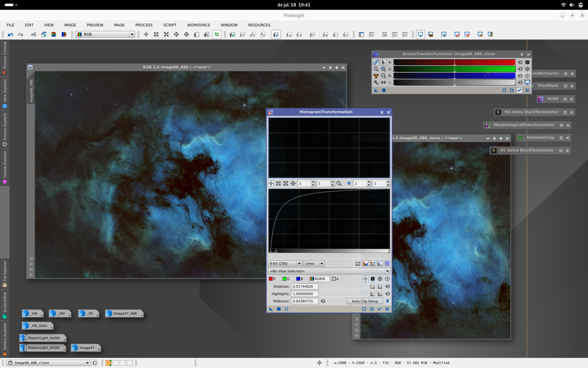Restore the DynamicCrop process icon
Viewport: 588px width, 368px height.
tap(561, 138)
